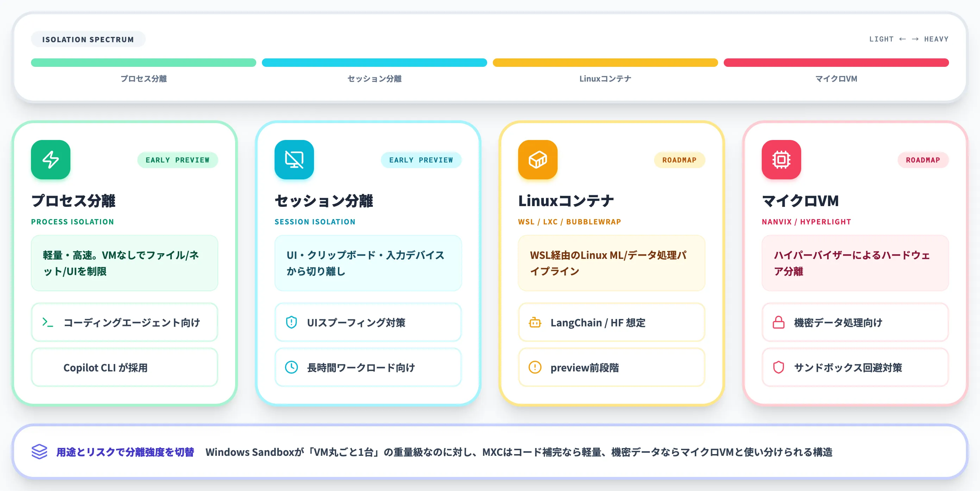
Task: Open the 機密データ処理向け item
Action: [x=855, y=323]
